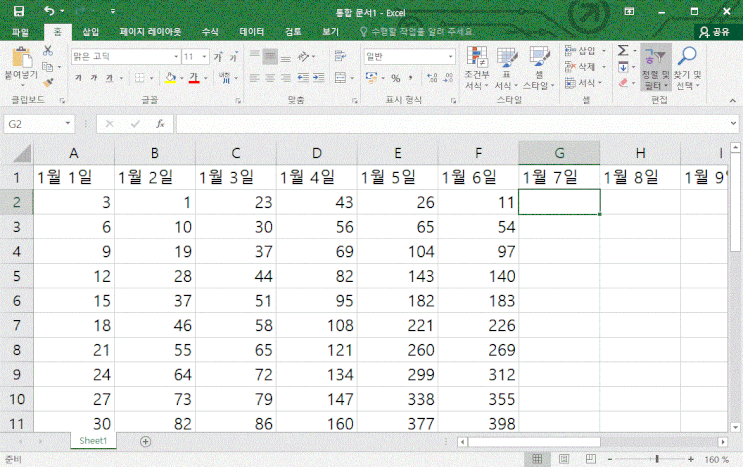This screenshot has width=743, height=467.
Task: Click the Share button
Action: 715,32
